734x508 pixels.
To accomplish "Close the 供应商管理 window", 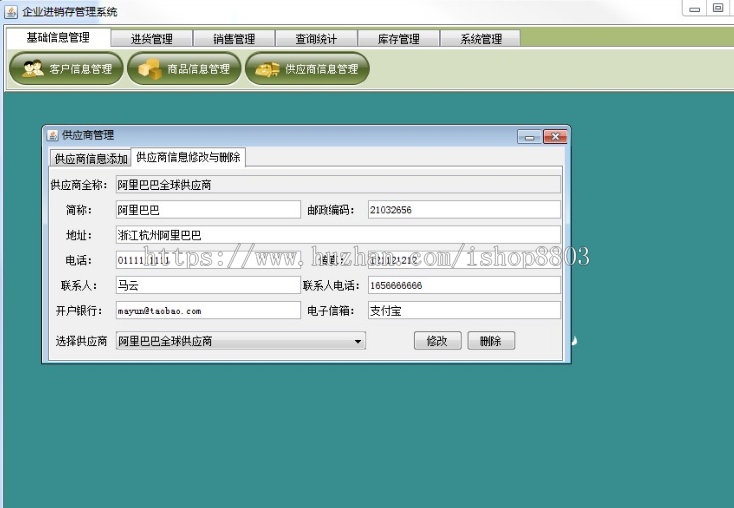I will coord(555,137).
